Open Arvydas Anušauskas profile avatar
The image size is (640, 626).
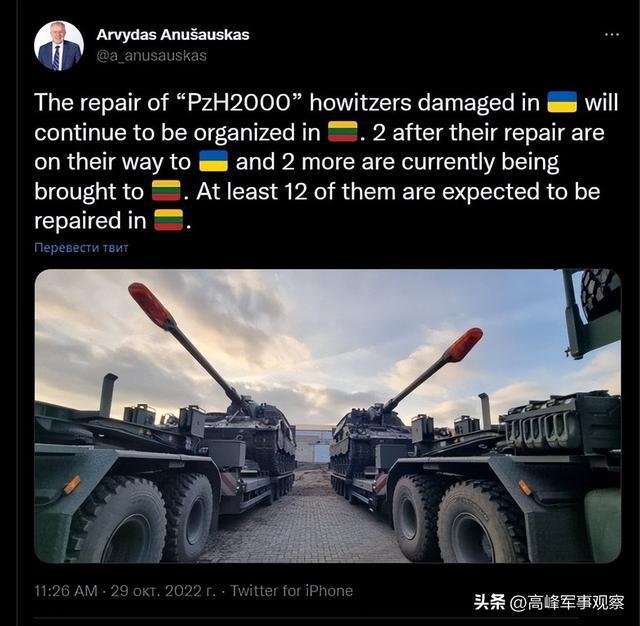59,46
